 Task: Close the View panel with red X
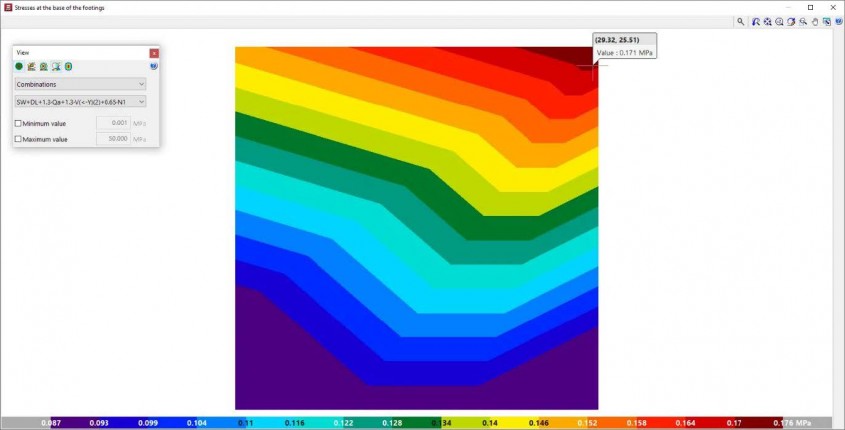[154, 53]
